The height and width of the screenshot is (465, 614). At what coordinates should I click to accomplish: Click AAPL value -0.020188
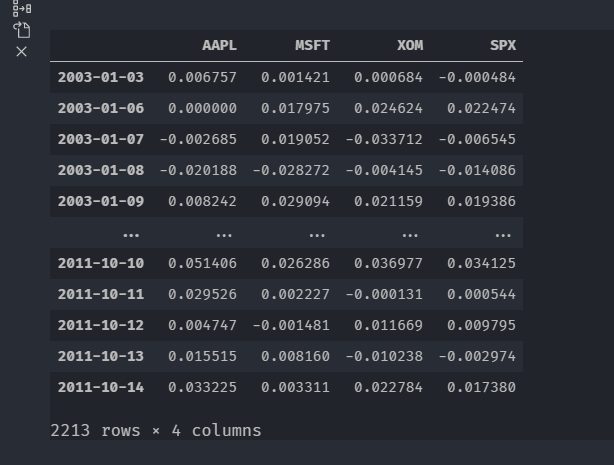[198, 170]
